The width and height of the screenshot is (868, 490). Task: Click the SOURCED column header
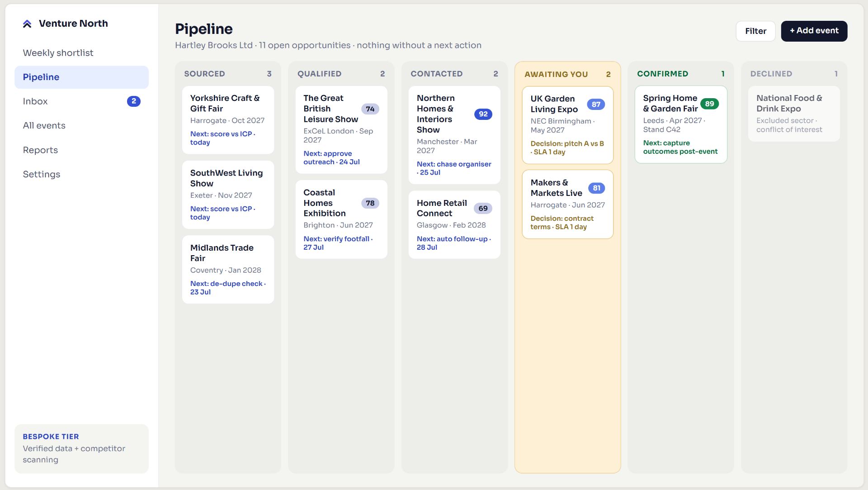coord(228,74)
